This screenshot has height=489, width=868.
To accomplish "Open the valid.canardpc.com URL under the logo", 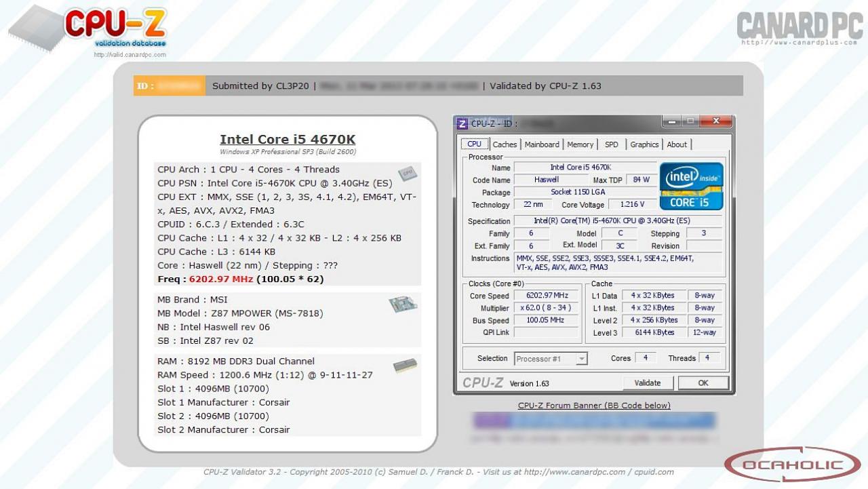I will (x=130, y=55).
